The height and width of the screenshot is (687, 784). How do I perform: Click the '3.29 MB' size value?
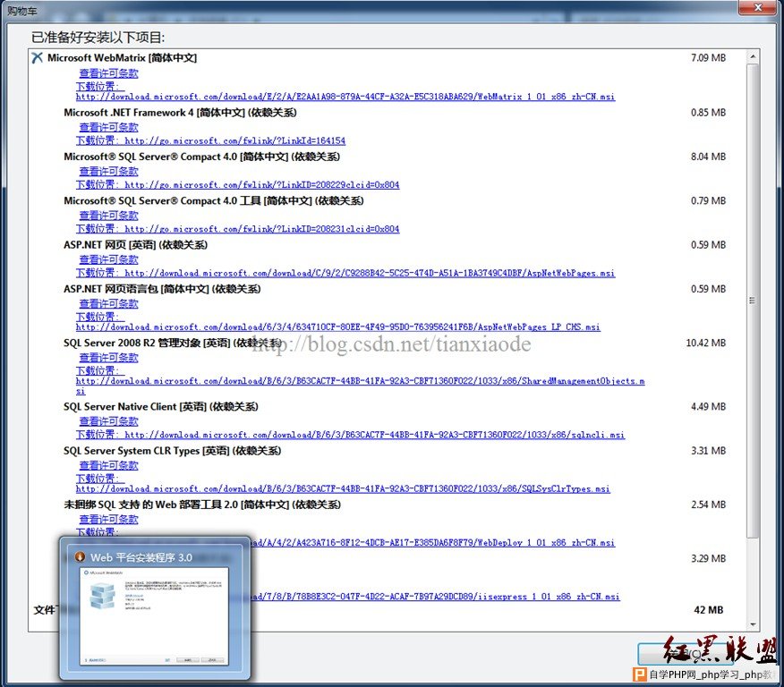(x=708, y=558)
